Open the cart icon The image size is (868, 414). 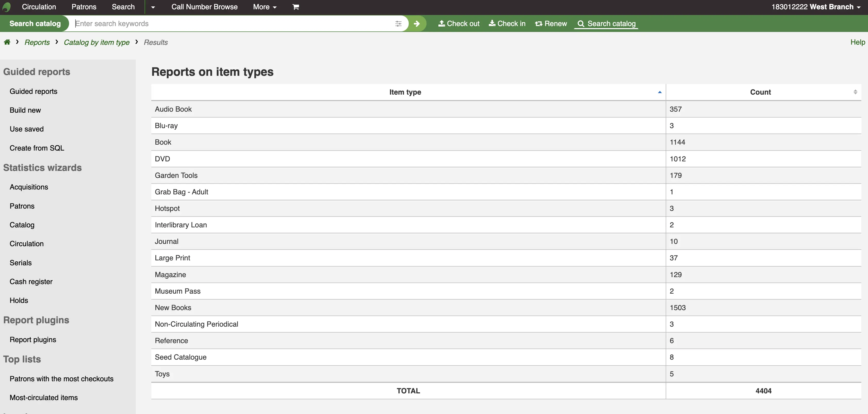296,7
